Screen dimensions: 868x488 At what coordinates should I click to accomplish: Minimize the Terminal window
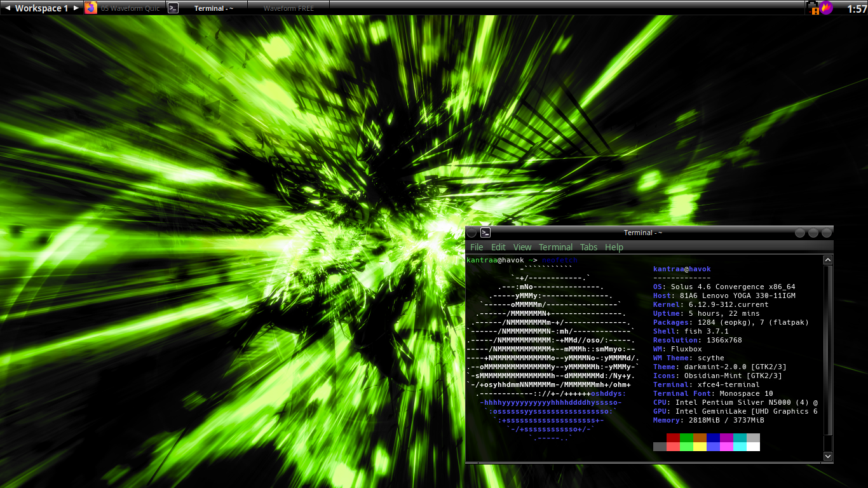pyautogui.click(x=800, y=233)
